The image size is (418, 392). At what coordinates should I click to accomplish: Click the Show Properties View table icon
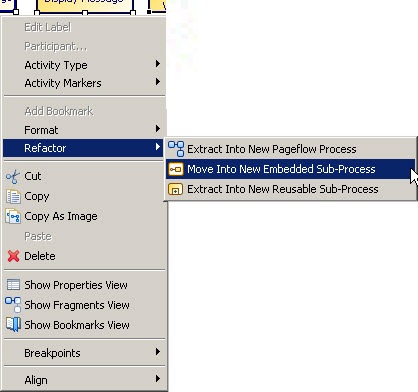point(13,285)
